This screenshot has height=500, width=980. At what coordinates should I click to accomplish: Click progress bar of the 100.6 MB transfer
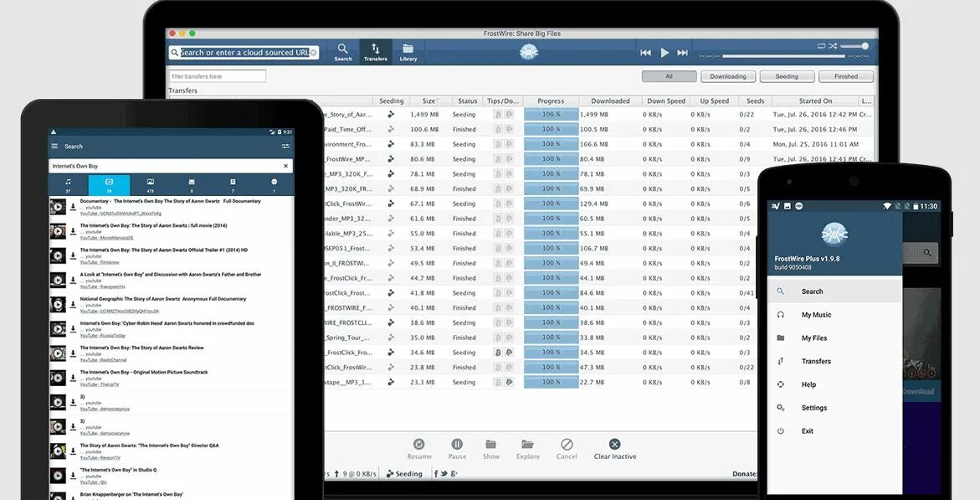551,129
